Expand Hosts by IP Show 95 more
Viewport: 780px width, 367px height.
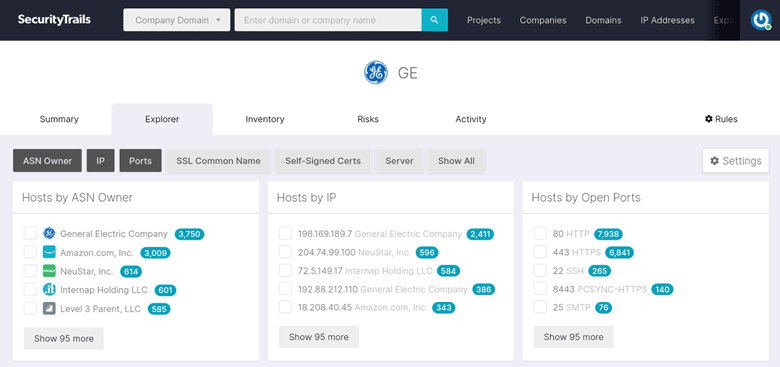pos(319,337)
